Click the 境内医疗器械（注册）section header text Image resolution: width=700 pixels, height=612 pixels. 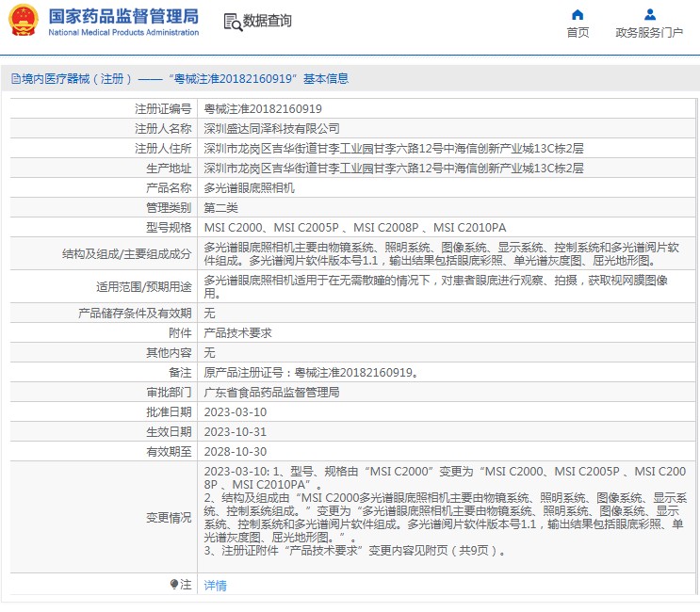72,79
